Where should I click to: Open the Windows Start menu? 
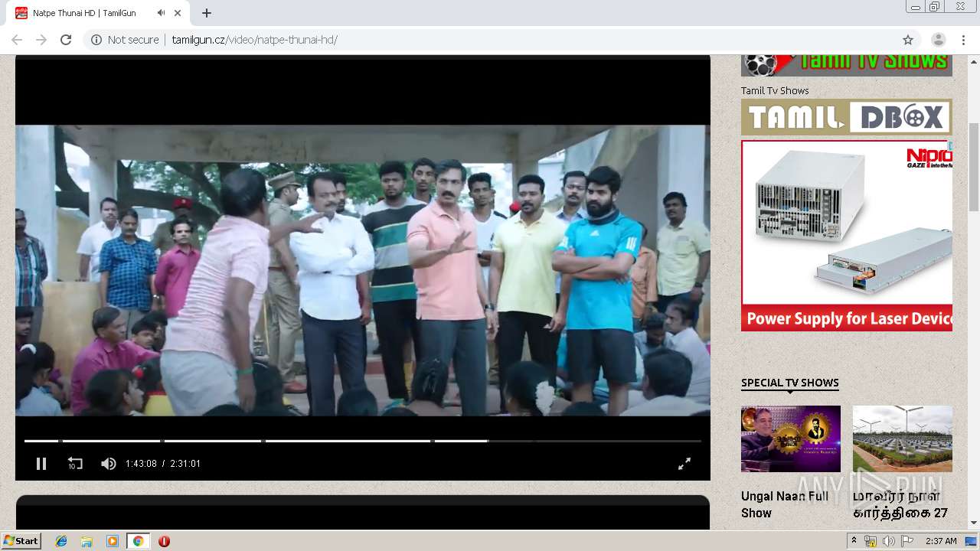tap(21, 540)
